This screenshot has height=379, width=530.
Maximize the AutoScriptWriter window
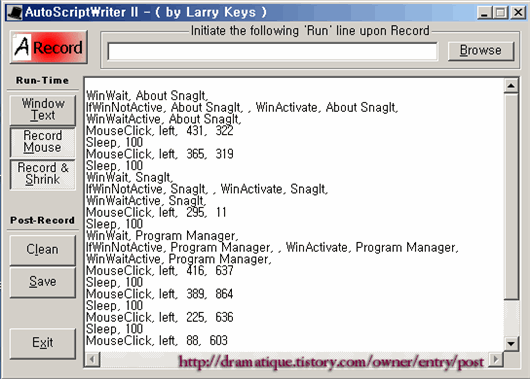(x=500, y=13)
